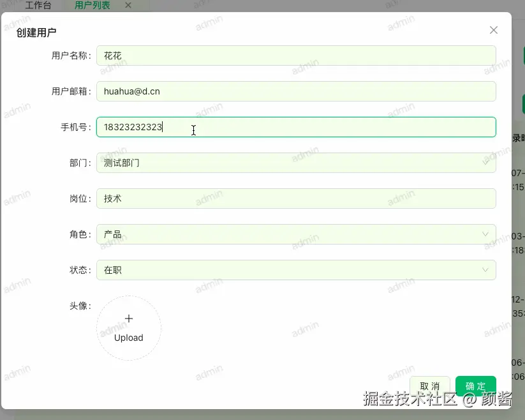The width and height of the screenshot is (525, 420).
Task: Click the circular Upload avatar area
Action: pyautogui.click(x=129, y=328)
